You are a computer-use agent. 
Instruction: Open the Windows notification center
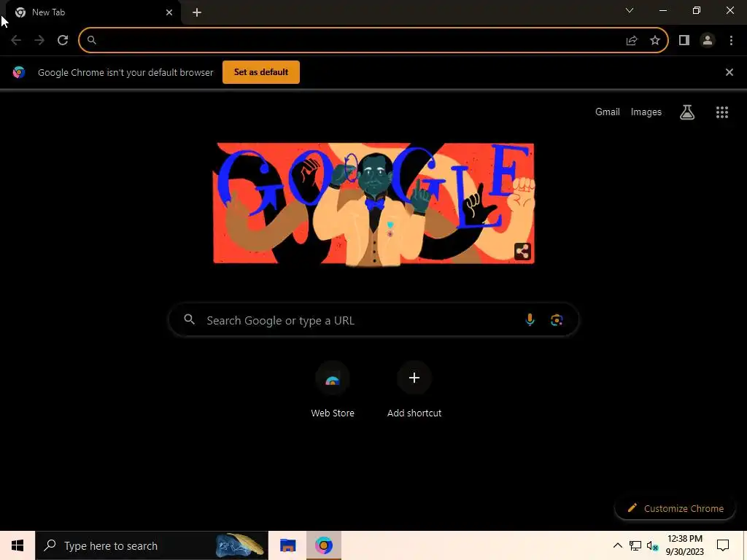723,545
